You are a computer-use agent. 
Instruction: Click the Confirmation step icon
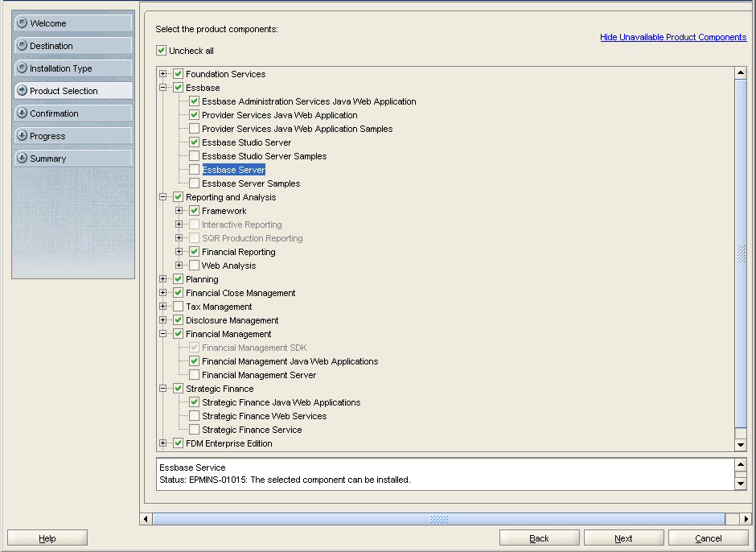tap(22, 113)
